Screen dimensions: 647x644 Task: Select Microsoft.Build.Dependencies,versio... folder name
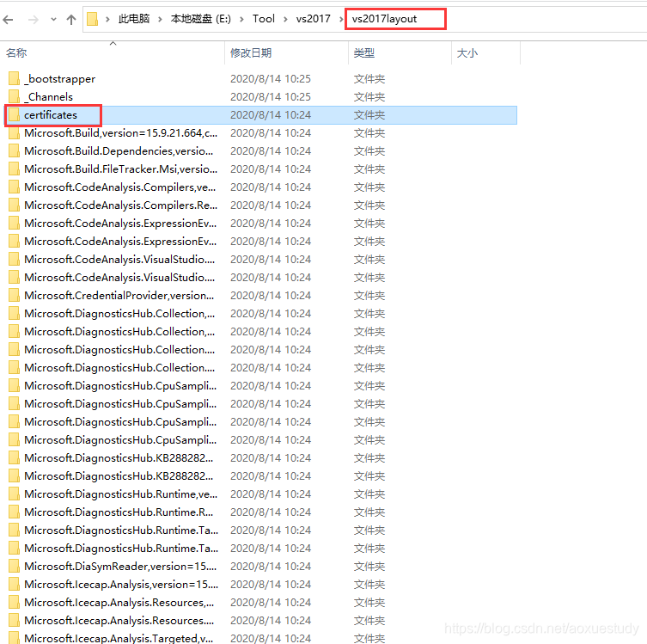pyautogui.click(x=119, y=151)
